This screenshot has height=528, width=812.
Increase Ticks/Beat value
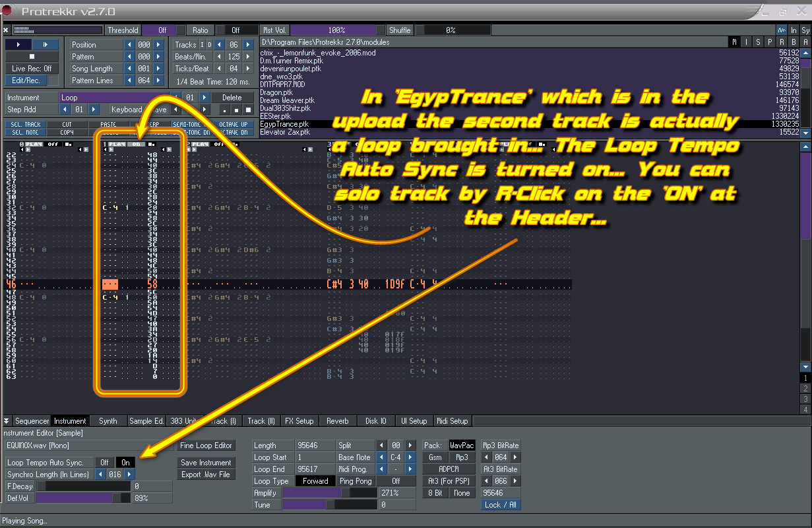248,68
